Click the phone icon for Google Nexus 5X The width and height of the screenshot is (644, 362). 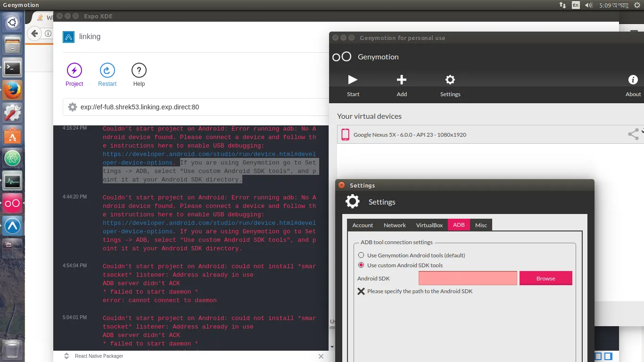click(x=345, y=134)
